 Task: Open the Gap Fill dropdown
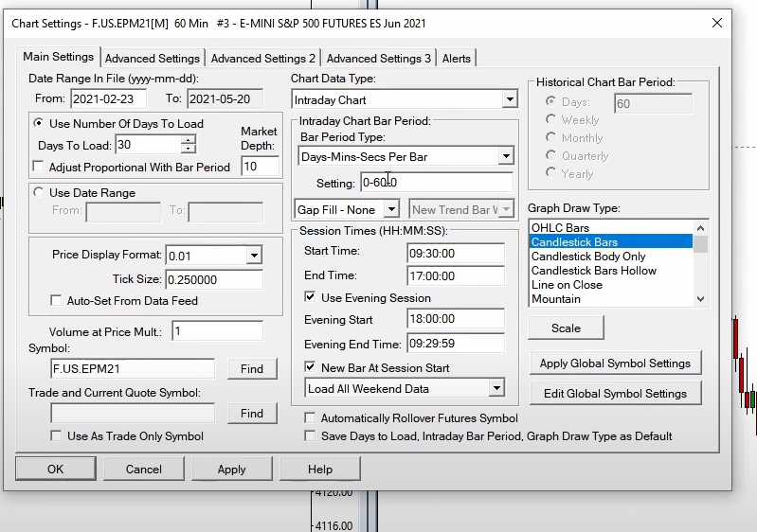(392, 210)
